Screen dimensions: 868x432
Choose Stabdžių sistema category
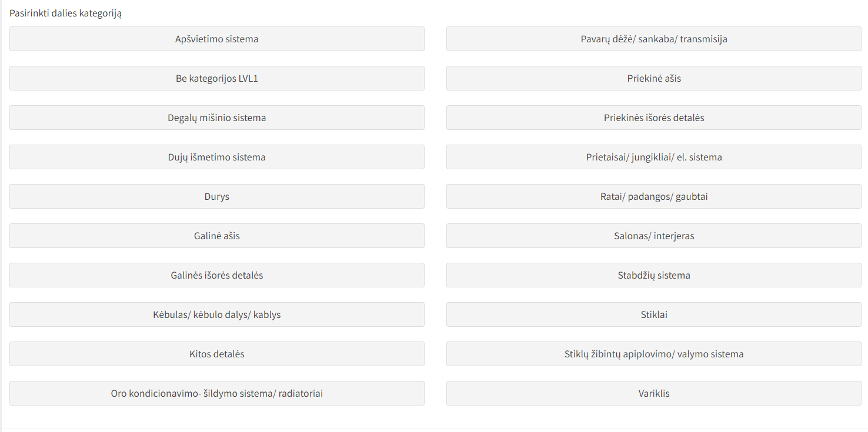click(x=654, y=275)
